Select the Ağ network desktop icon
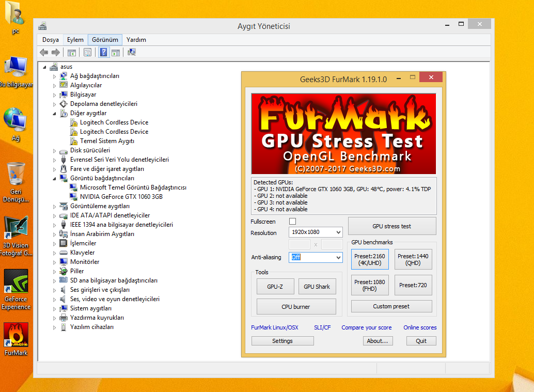Image resolution: width=534 pixels, height=392 pixels. 15,124
